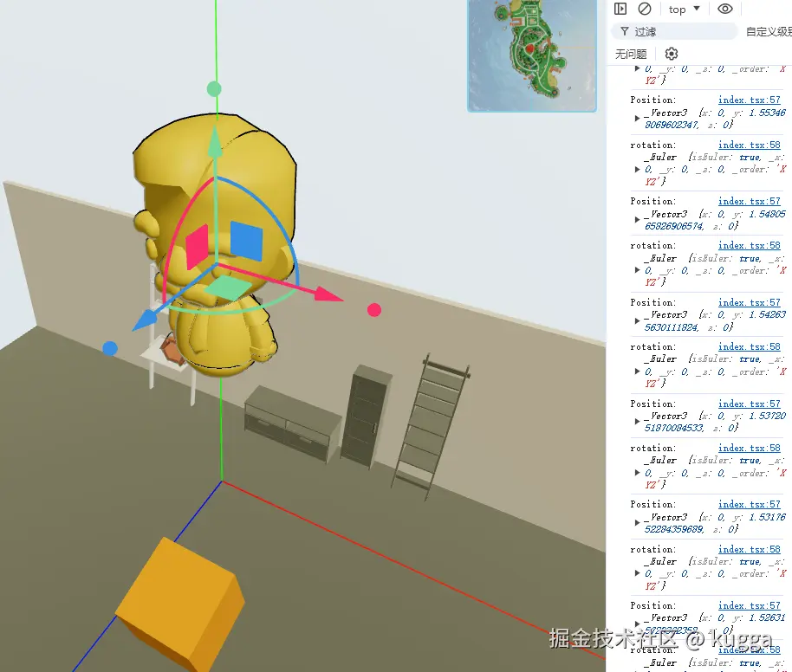Screen dimensions: 792x672
Task: Click the blue sphere scale handle
Action: [110, 348]
